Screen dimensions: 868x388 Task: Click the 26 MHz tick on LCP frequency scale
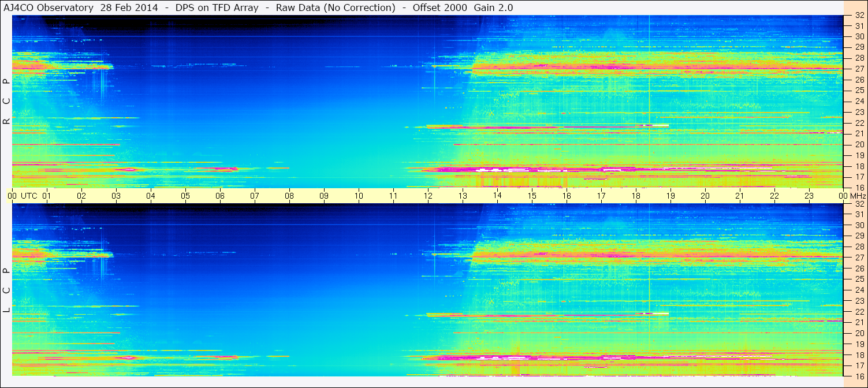tap(859, 268)
